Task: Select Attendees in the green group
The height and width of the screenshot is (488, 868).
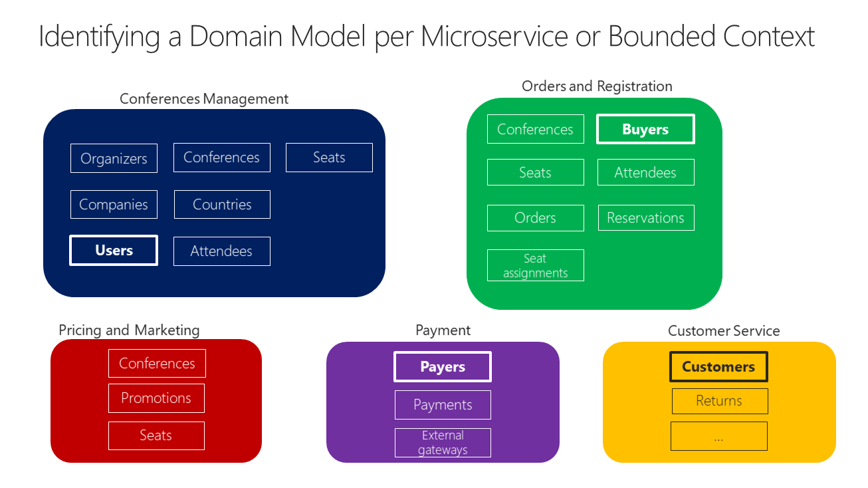Action: pos(645,172)
